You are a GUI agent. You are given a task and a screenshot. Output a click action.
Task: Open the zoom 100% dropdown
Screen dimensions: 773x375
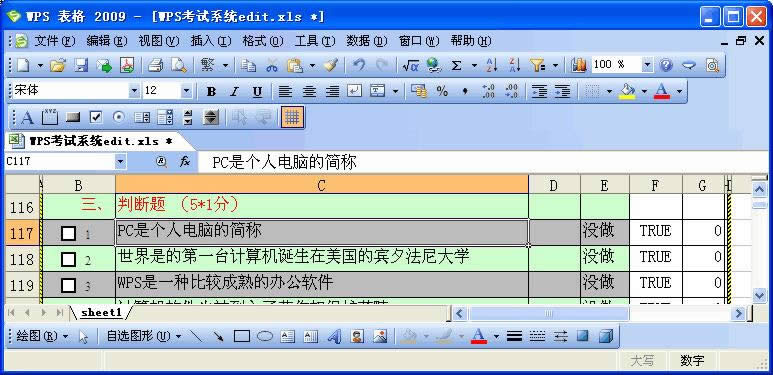tap(647, 65)
